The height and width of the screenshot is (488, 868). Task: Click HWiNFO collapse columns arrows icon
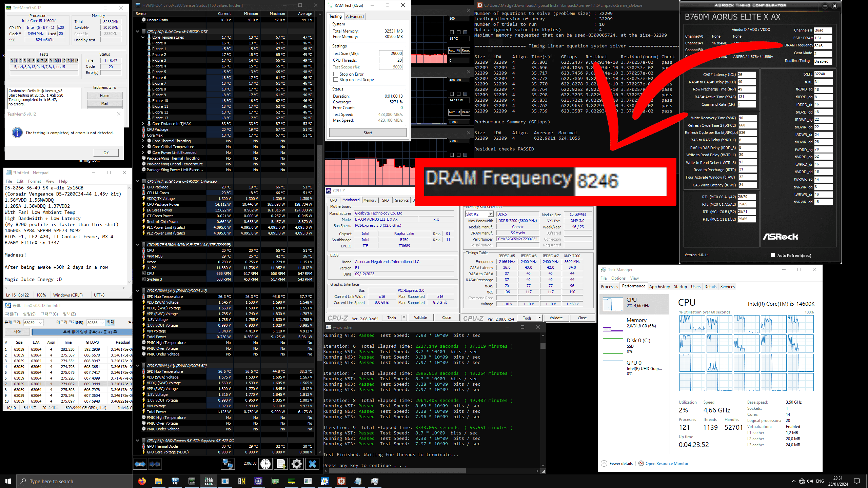pyautogui.click(x=155, y=464)
